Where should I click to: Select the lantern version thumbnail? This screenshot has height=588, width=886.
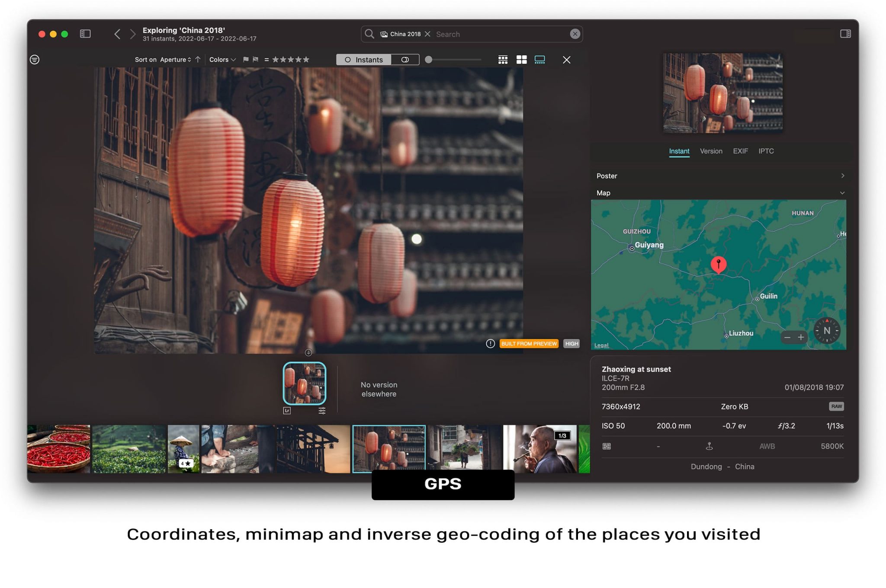coord(305,383)
